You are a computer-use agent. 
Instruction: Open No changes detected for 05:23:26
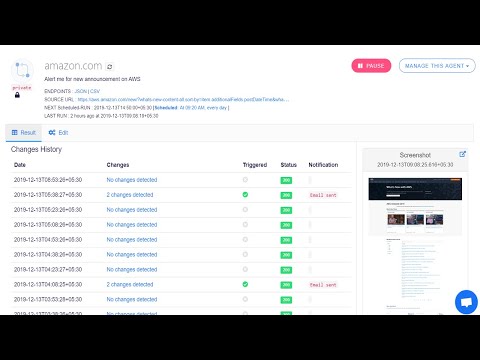132,210
